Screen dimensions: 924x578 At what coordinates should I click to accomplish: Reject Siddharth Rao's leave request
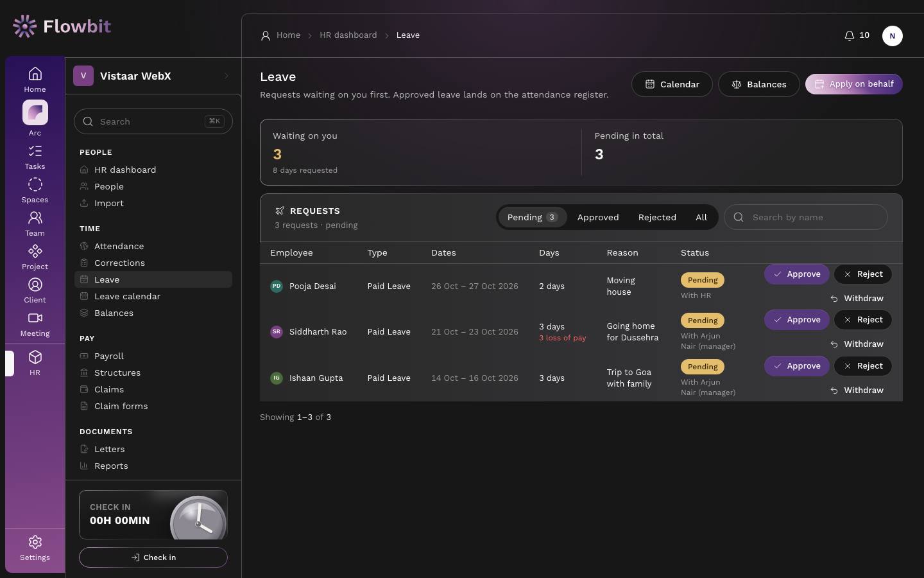863,320
